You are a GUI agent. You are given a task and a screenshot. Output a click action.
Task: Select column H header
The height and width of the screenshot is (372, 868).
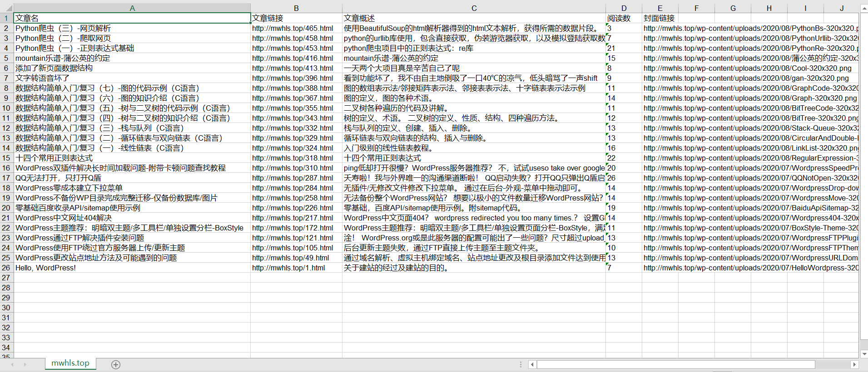click(769, 8)
